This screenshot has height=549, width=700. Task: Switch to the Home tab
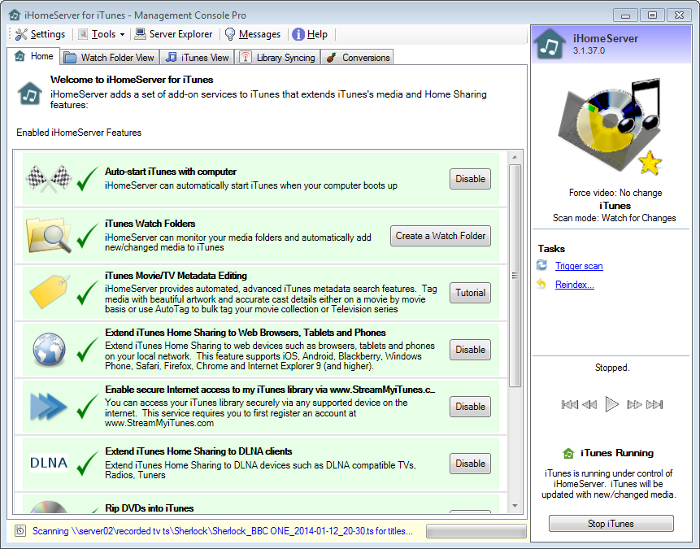[x=33, y=56]
